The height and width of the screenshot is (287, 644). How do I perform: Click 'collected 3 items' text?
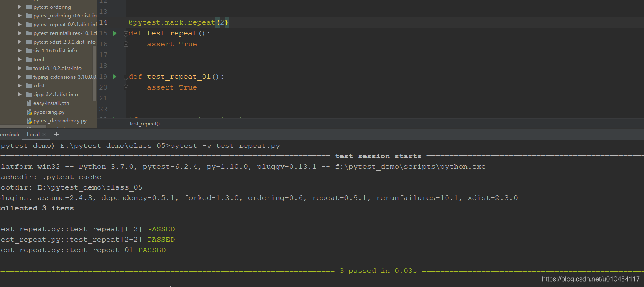(37, 208)
